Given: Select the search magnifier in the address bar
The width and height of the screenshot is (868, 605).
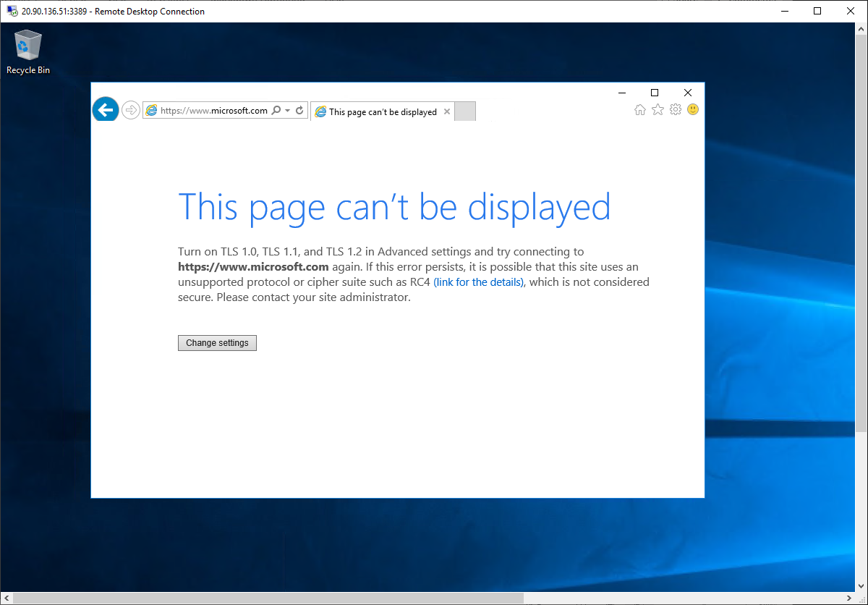Looking at the screenshot, I should pyautogui.click(x=276, y=110).
